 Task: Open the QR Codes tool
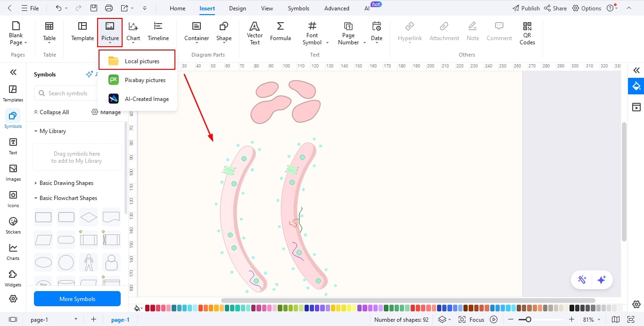click(527, 32)
